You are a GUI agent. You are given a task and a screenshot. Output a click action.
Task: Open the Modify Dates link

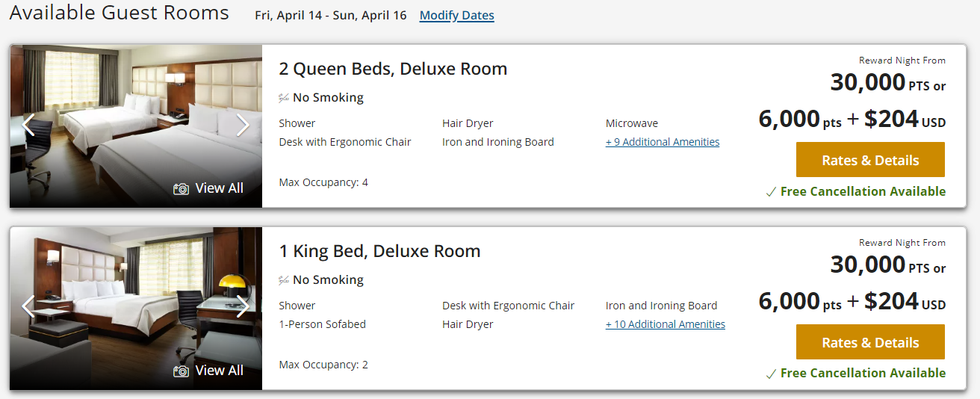point(456,16)
